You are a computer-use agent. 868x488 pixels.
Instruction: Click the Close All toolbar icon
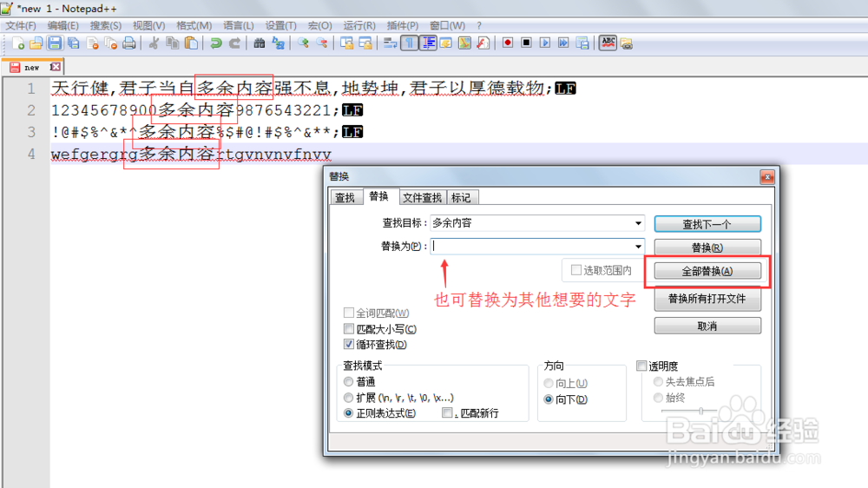(110, 43)
